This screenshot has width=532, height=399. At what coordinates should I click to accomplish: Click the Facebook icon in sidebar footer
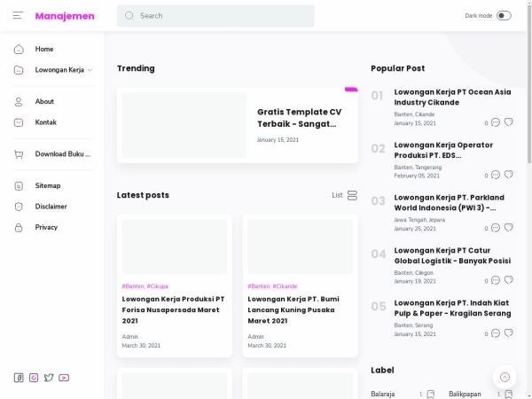coord(19,378)
